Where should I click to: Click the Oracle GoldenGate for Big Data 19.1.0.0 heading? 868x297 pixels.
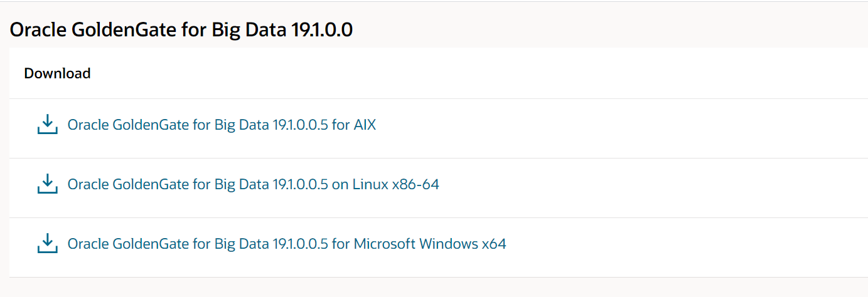(x=181, y=29)
